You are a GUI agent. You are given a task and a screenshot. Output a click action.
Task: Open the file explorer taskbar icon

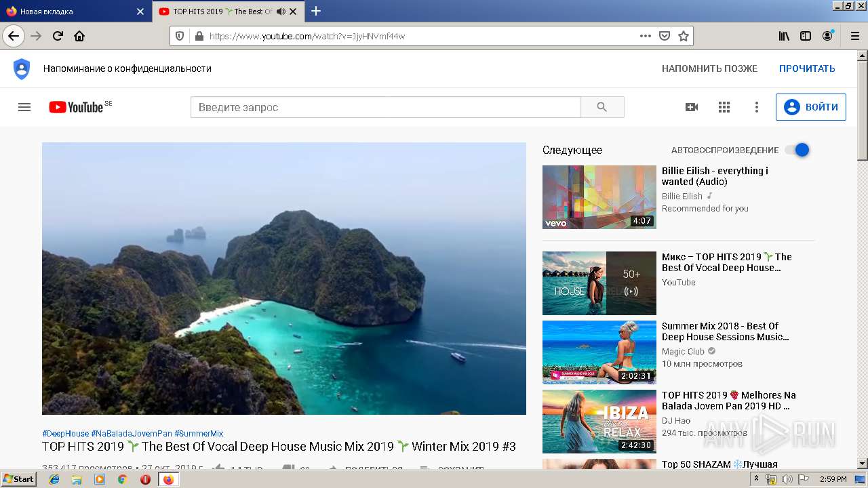tap(77, 479)
